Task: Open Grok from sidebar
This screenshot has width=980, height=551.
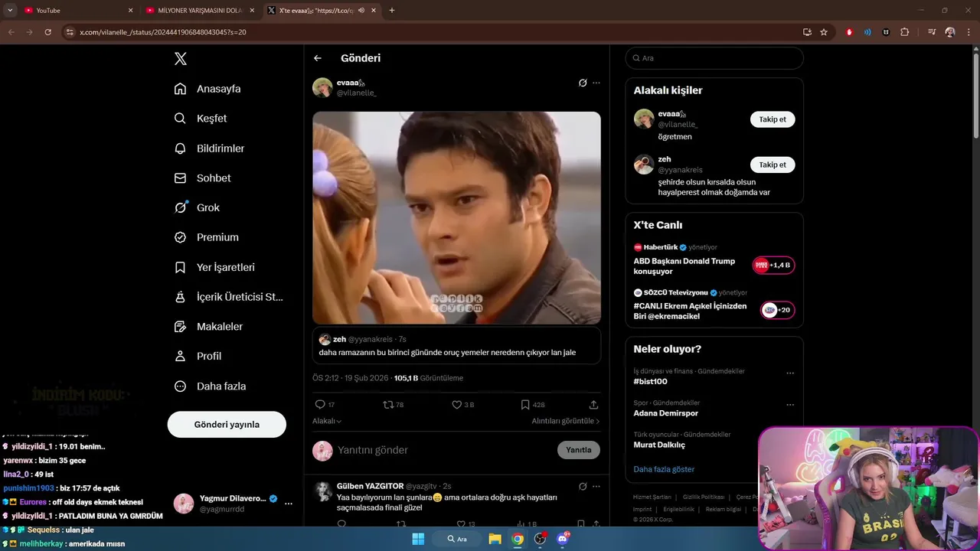Action: click(197, 207)
